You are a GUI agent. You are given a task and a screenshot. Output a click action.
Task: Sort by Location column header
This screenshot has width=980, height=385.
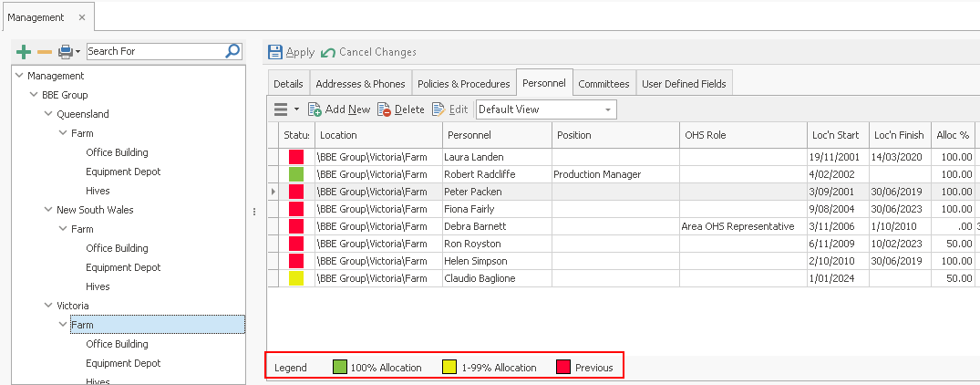pyautogui.click(x=378, y=135)
